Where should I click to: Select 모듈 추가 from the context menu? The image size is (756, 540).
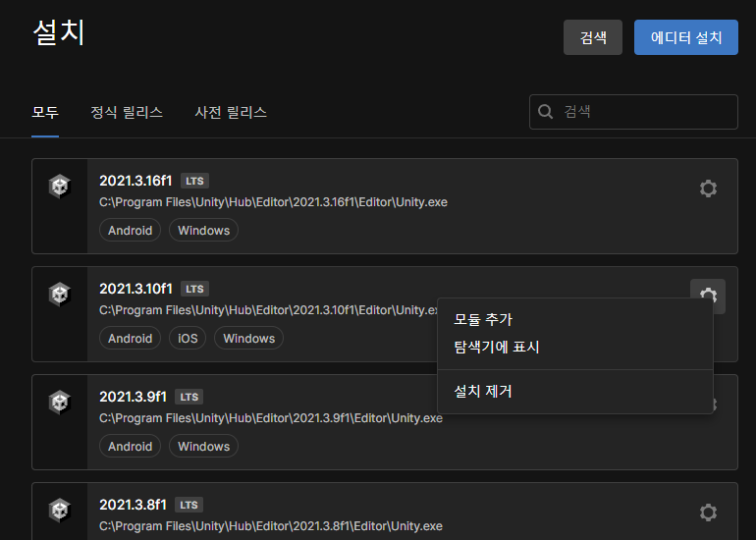[575, 319]
